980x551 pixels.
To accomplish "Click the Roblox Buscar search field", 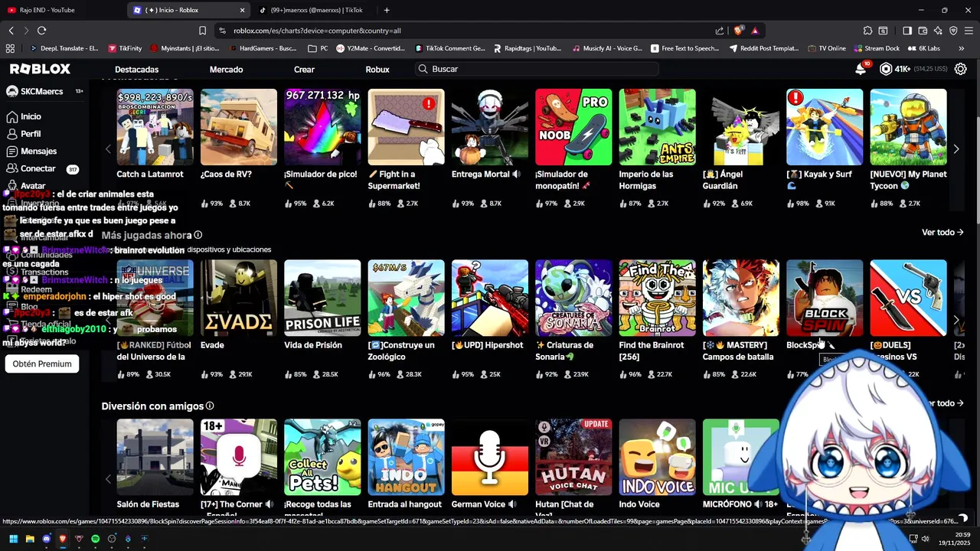I will point(536,69).
